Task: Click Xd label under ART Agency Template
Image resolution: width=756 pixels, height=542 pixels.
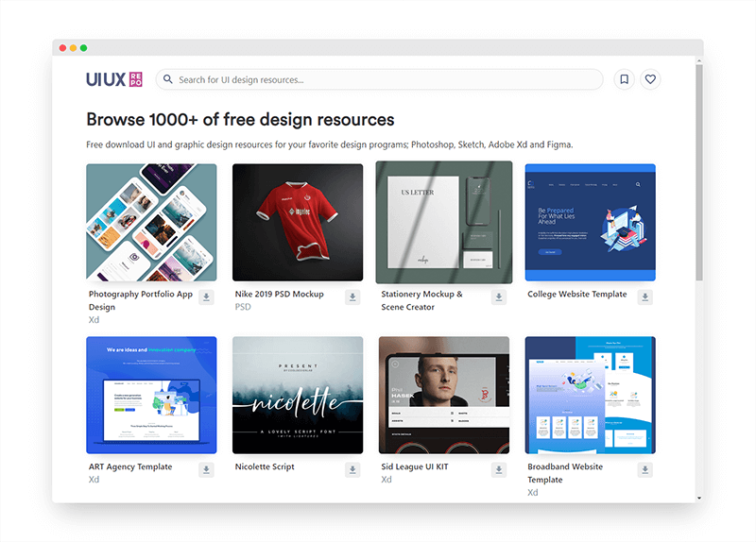Action: [x=94, y=480]
